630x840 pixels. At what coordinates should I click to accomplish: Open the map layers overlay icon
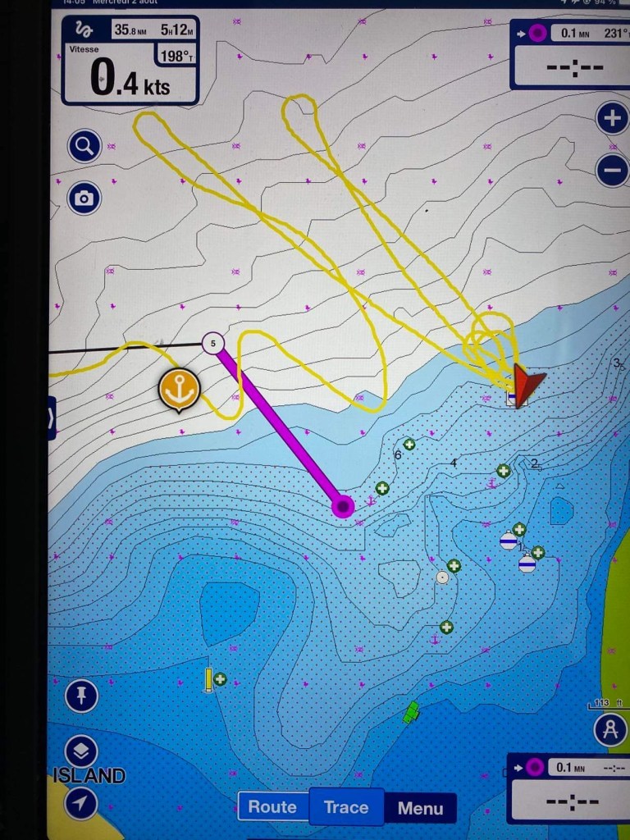click(81, 751)
